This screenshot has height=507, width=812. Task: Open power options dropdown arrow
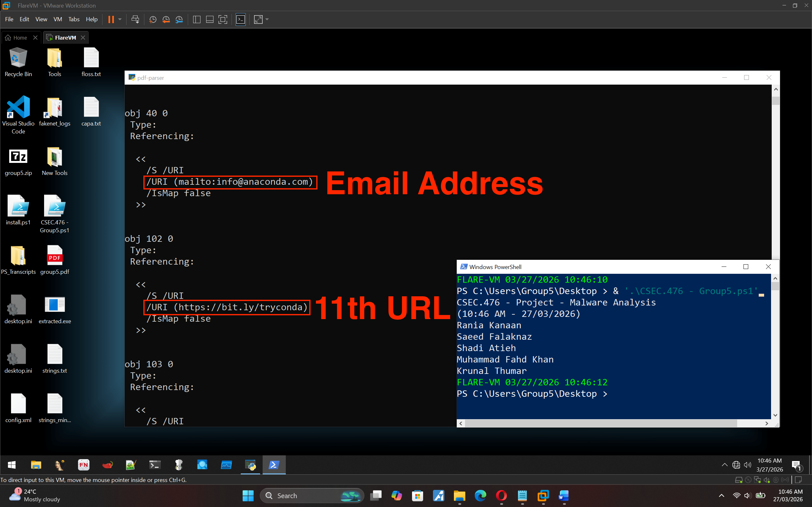click(120, 19)
